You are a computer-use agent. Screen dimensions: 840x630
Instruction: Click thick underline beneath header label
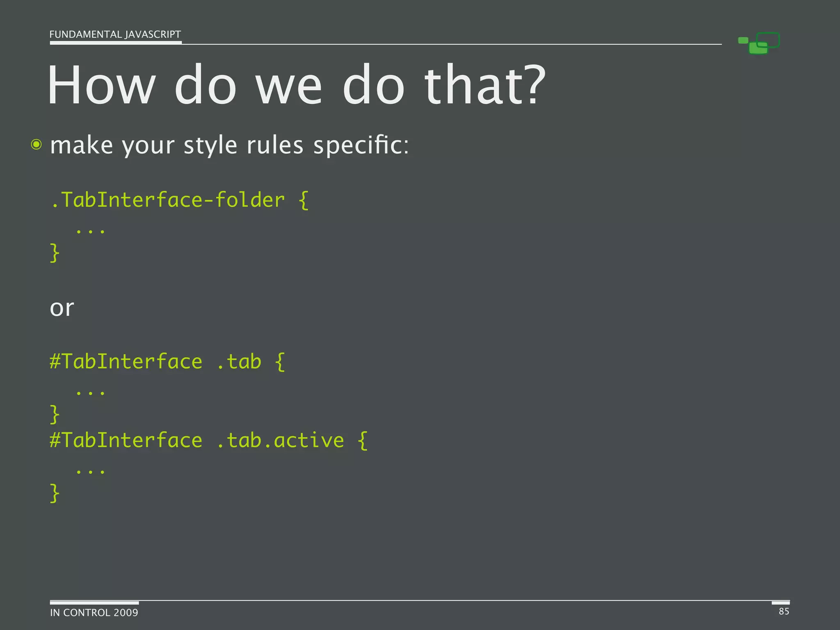tap(116, 43)
